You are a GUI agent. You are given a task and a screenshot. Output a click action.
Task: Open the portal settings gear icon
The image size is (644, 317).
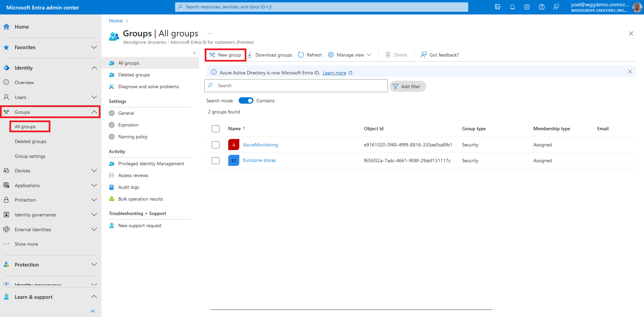click(x=527, y=7)
